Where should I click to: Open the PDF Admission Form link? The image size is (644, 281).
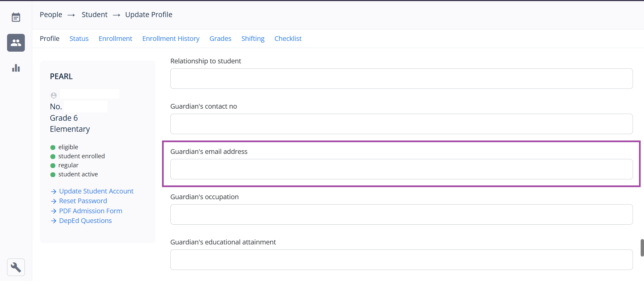[x=91, y=211]
